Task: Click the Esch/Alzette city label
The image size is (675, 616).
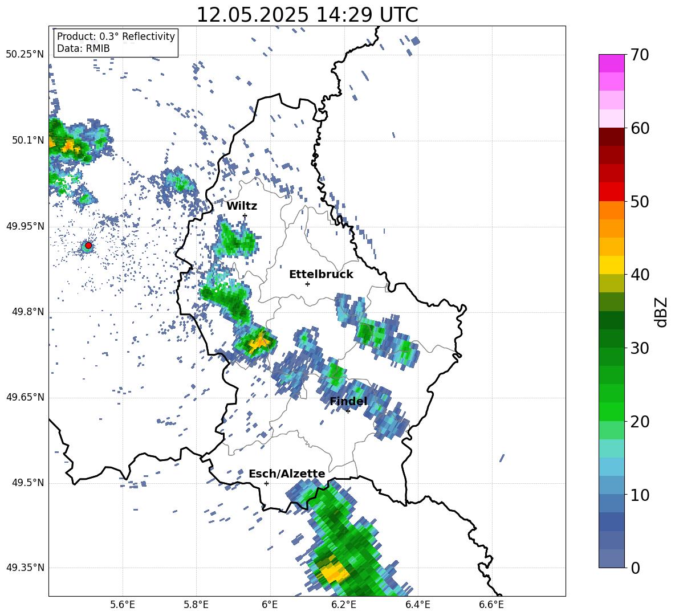Action: [x=287, y=474]
